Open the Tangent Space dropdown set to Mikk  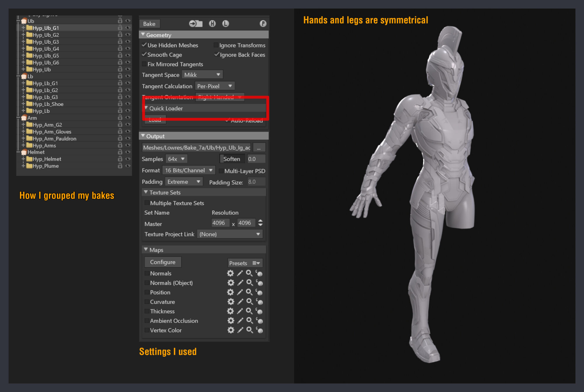coord(202,74)
